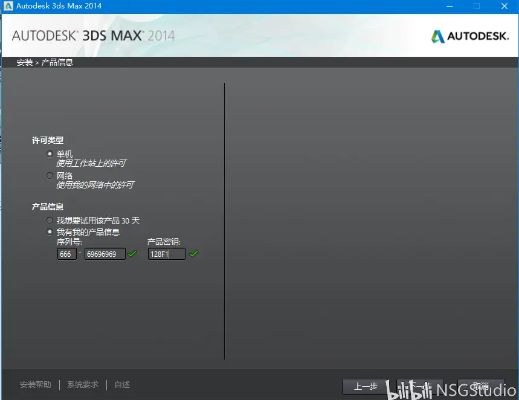
Task: Click the product key field 128F1
Action: pyautogui.click(x=167, y=254)
